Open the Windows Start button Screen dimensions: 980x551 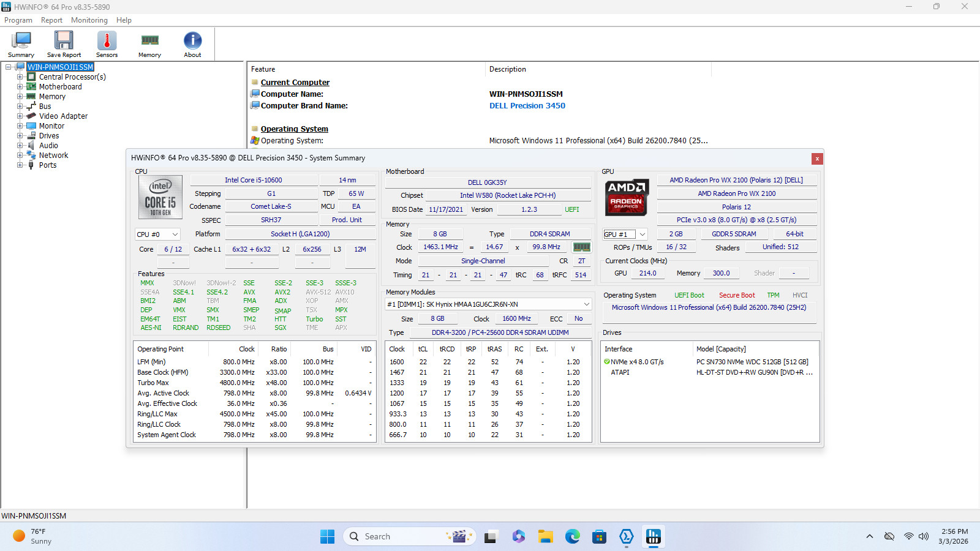(328, 536)
